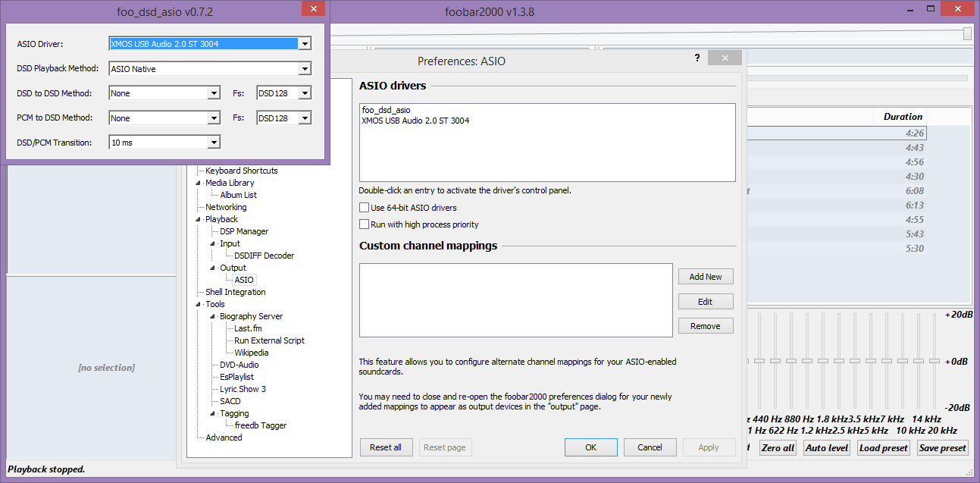Screen dimensions: 980x483
Task: Click the Add New channel mapping button
Action: click(705, 277)
